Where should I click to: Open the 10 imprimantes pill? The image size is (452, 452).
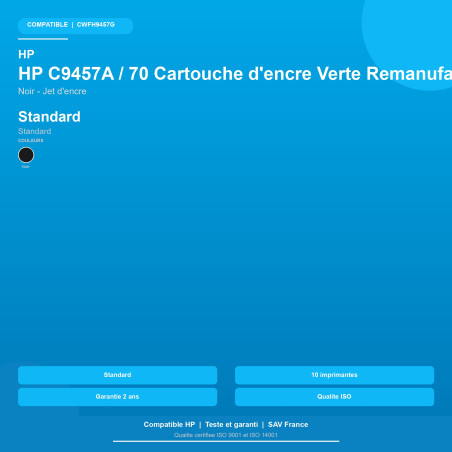334,375
